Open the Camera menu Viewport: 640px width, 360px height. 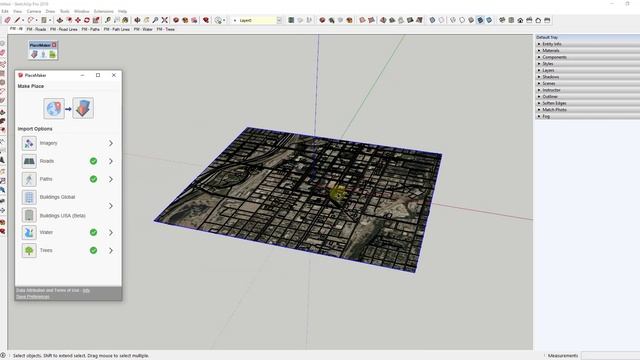pyautogui.click(x=34, y=11)
